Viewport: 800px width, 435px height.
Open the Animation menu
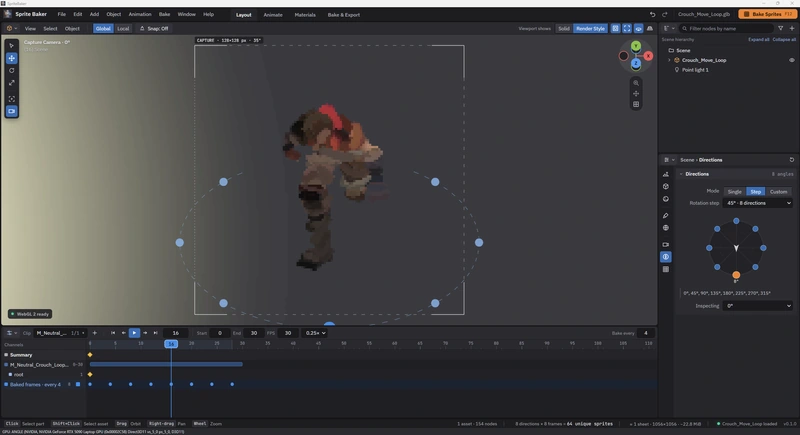[140, 14]
